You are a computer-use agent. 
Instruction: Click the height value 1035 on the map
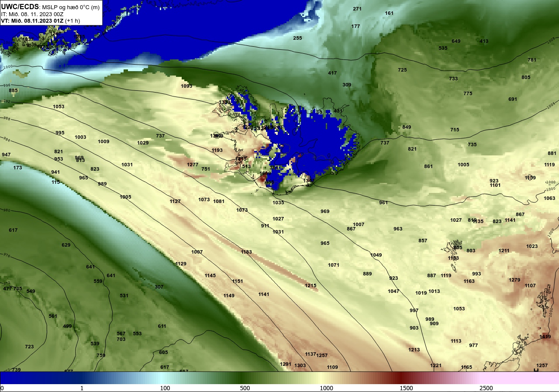278,203
